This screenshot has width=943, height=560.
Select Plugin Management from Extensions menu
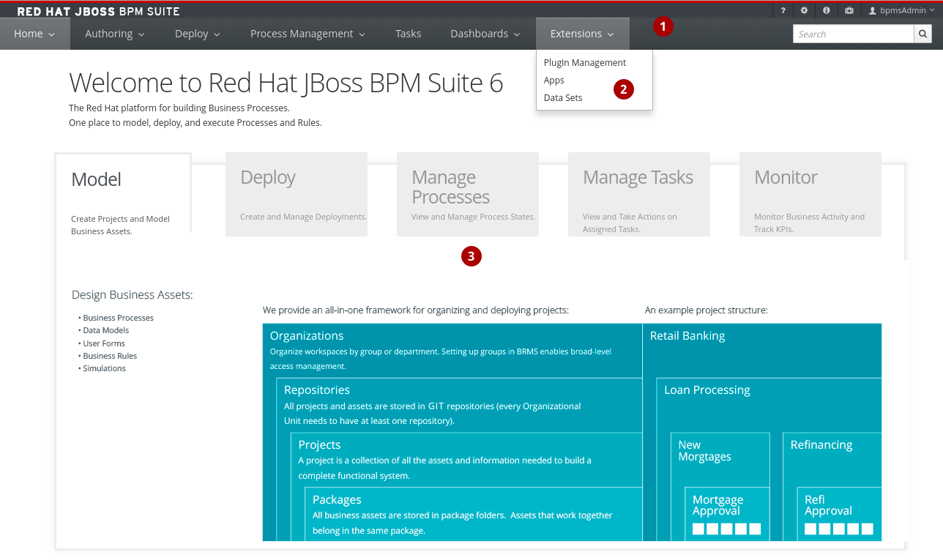pyautogui.click(x=585, y=63)
